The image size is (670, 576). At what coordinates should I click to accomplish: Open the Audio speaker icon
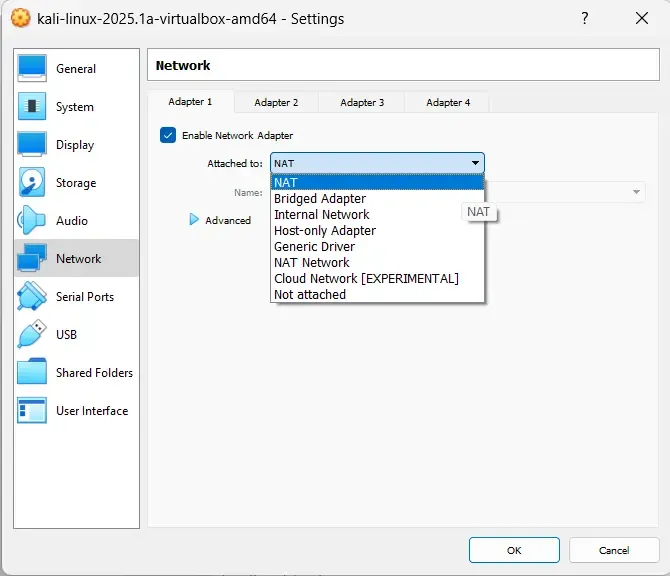click(32, 220)
